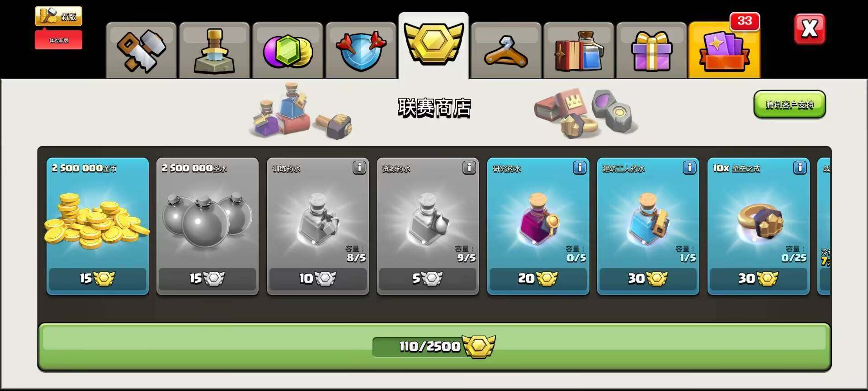Viewport: 868px width, 391px height.
Task: Show info for the 资源药水 potion
Action: tap(469, 168)
